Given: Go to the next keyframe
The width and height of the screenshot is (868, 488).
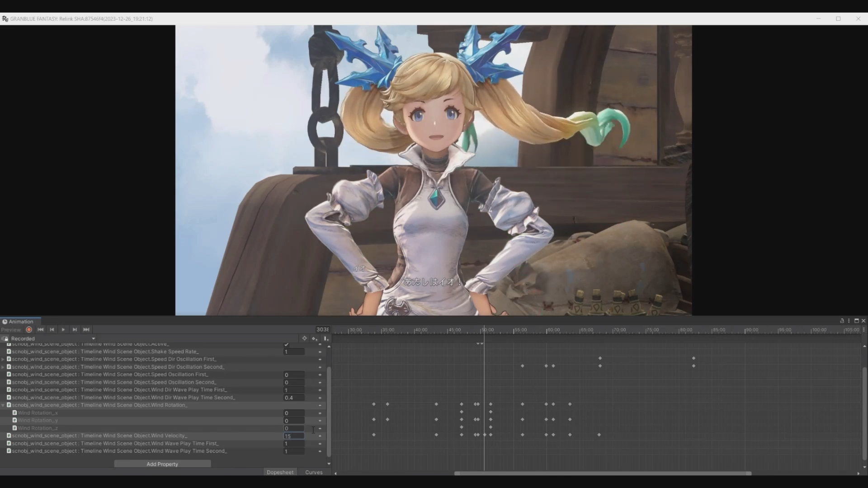Looking at the screenshot, I should click(x=75, y=330).
